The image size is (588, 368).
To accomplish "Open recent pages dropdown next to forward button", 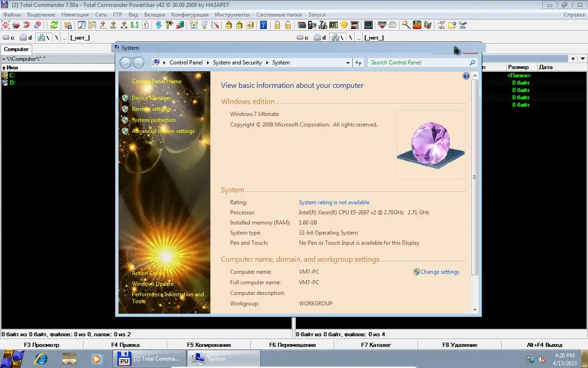I will [x=147, y=63].
